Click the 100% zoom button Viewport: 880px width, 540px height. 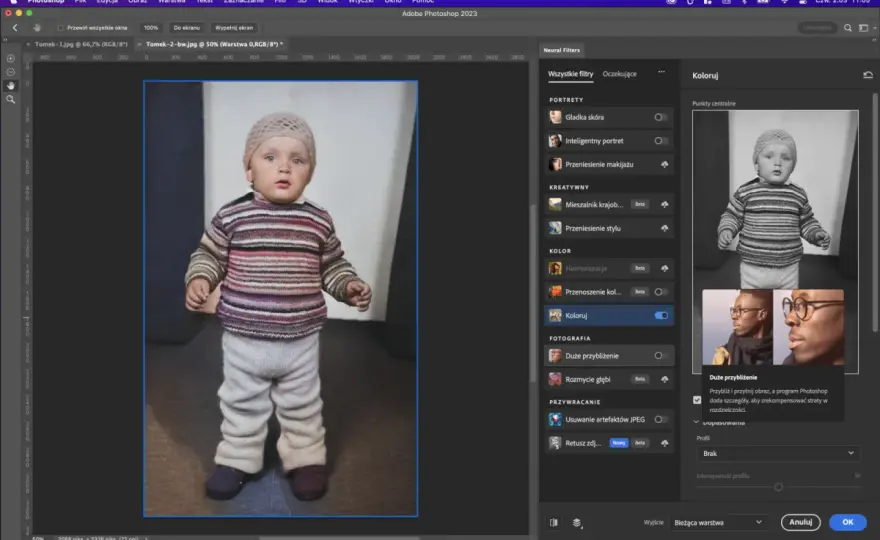(150, 28)
